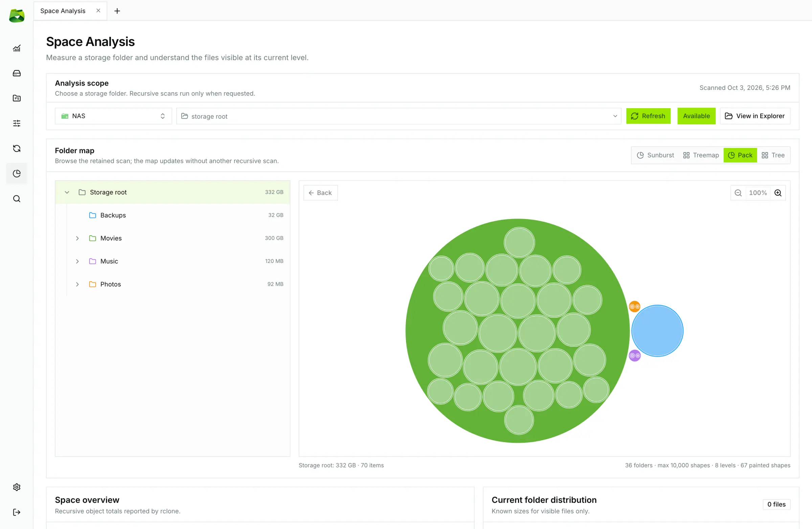812x529 pixels.
Task: Open the storage drive sidebar icon
Action: pyautogui.click(x=16, y=73)
